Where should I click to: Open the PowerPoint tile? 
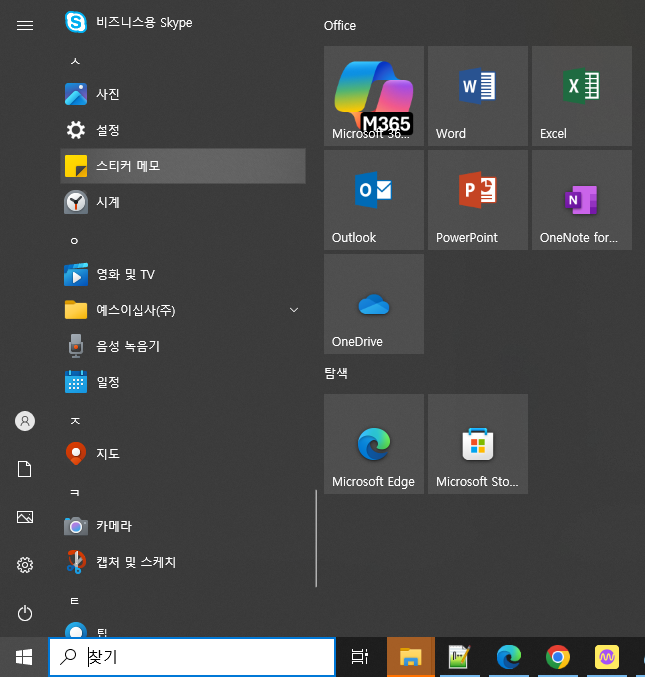coord(478,200)
